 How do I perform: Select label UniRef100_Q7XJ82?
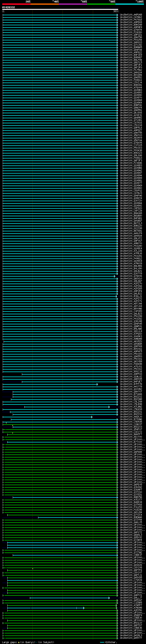(x=131, y=45)
